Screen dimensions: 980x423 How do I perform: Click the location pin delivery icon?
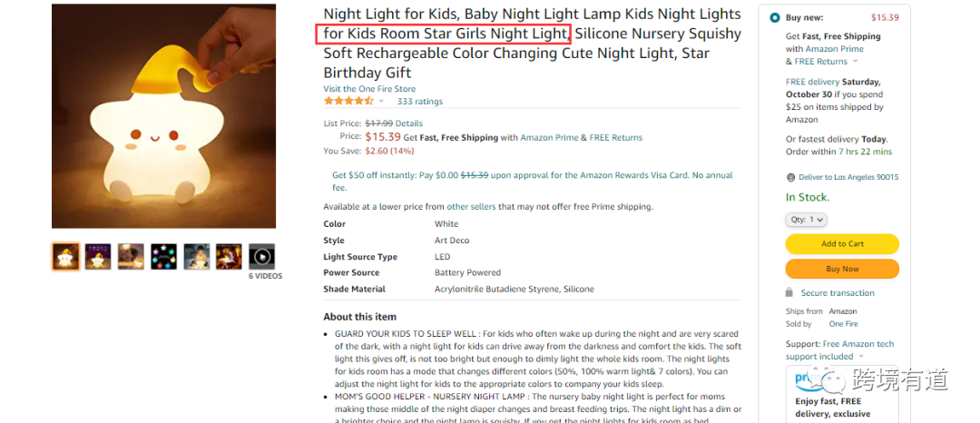pyautogui.click(x=790, y=177)
